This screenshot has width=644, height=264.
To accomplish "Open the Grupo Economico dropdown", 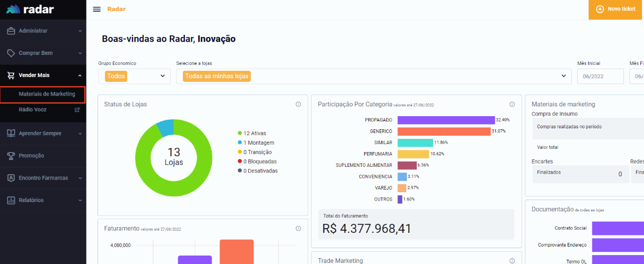I will click(x=134, y=76).
